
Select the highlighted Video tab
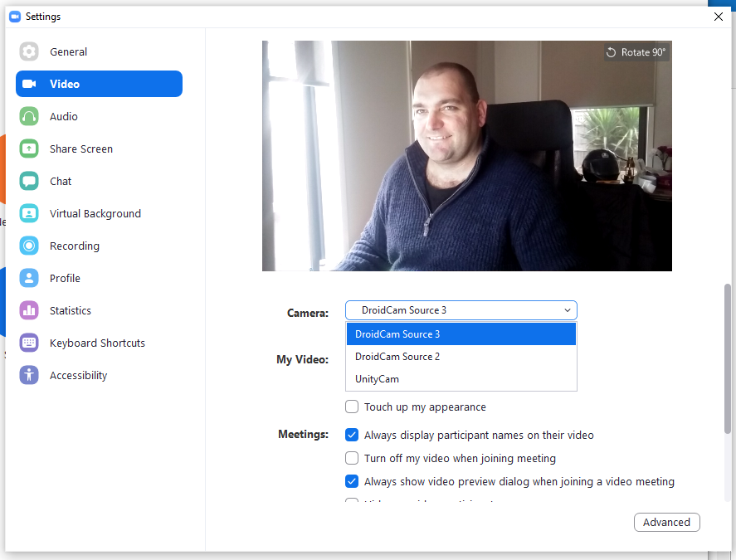[99, 84]
